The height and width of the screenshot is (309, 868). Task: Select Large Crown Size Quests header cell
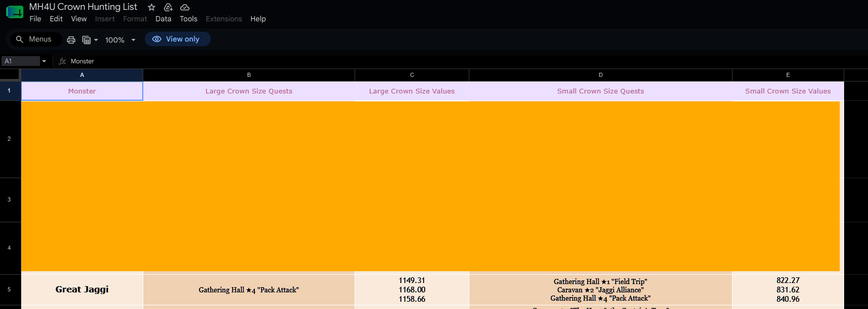click(249, 91)
